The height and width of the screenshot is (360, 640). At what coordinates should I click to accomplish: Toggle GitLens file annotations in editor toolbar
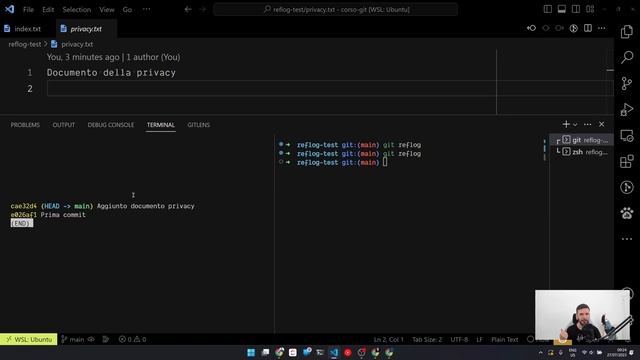click(x=573, y=28)
